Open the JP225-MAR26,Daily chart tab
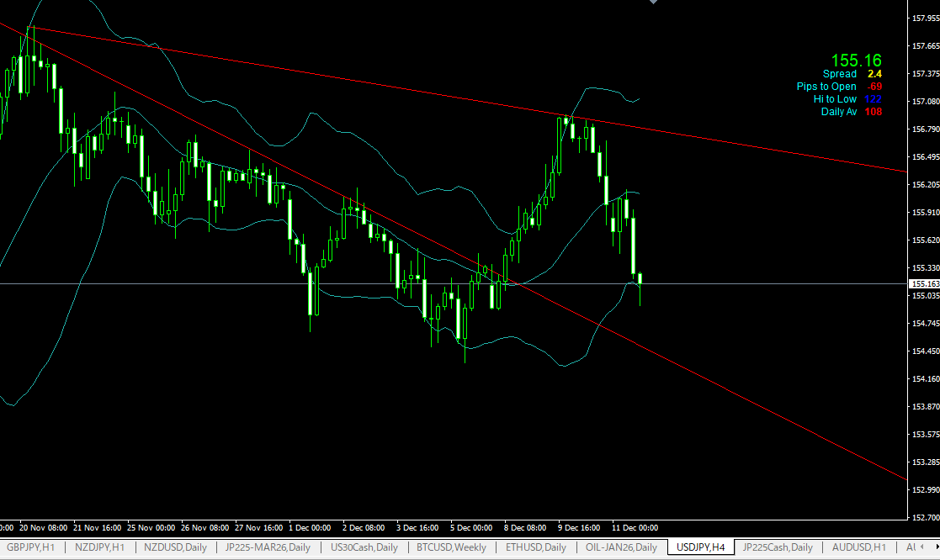940x560 pixels. (268, 547)
